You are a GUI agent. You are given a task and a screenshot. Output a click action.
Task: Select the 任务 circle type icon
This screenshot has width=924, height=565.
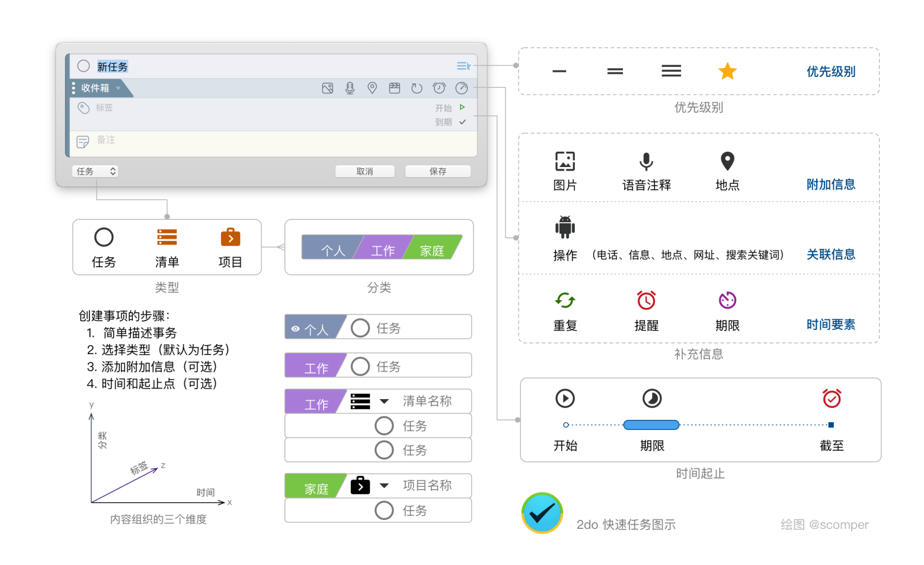tap(104, 237)
